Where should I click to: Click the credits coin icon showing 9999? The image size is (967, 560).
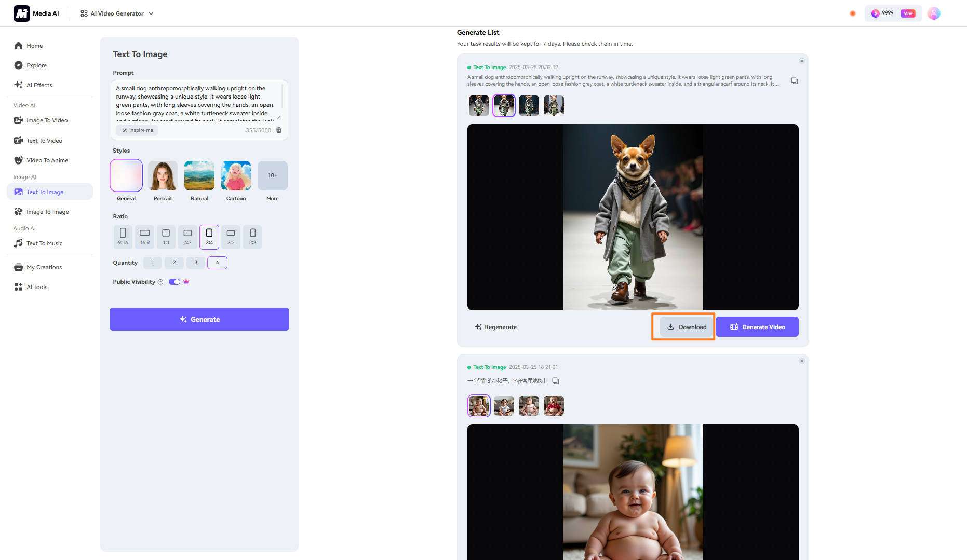click(x=875, y=13)
